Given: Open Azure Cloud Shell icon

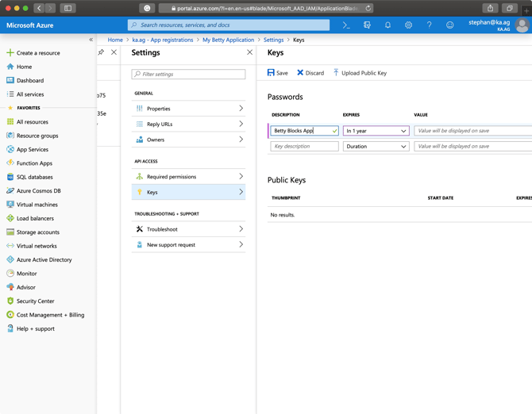Looking at the screenshot, I should click(346, 25).
